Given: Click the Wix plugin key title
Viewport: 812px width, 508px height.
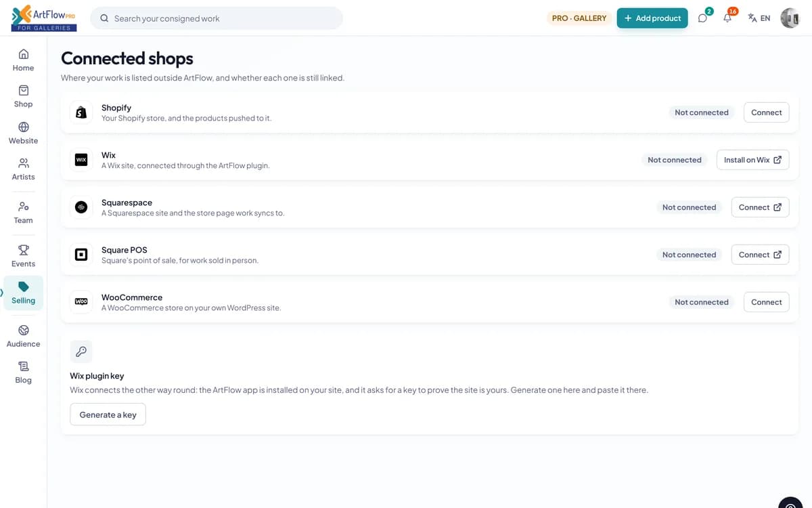Looking at the screenshot, I should pyautogui.click(x=97, y=376).
